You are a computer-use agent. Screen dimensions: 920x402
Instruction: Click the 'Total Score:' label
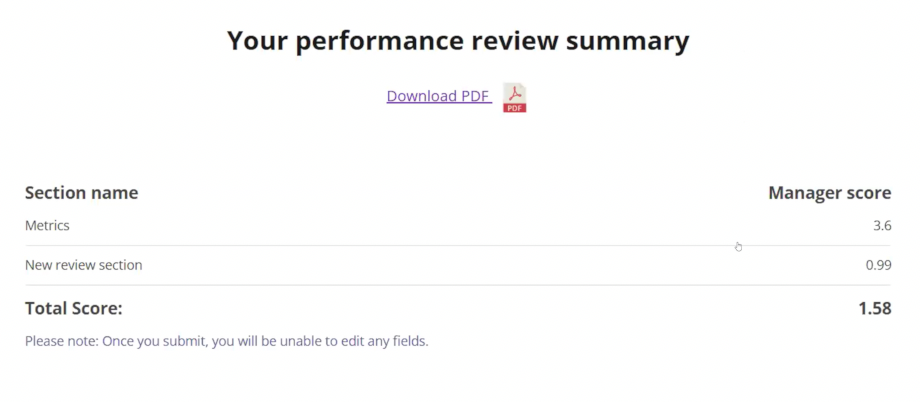73,309
